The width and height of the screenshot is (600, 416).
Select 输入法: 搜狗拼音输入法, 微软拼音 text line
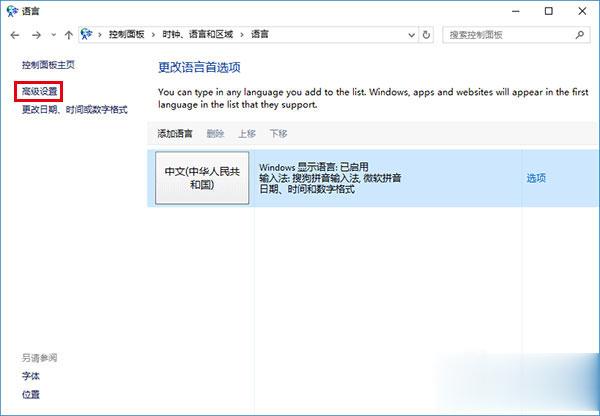[x=330, y=178]
